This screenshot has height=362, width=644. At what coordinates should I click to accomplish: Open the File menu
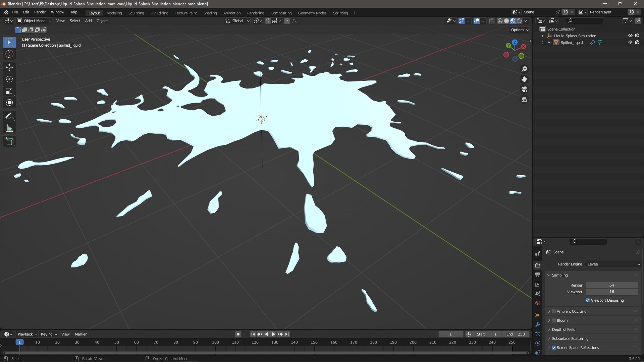[15, 12]
